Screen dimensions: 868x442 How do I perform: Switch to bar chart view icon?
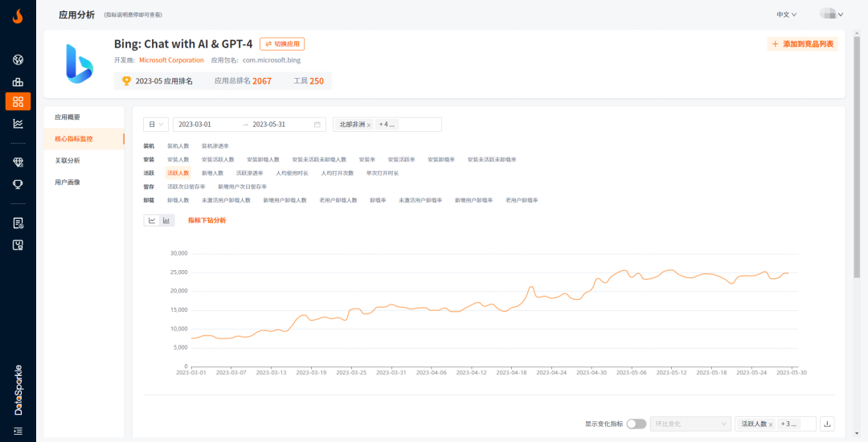point(166,220)
